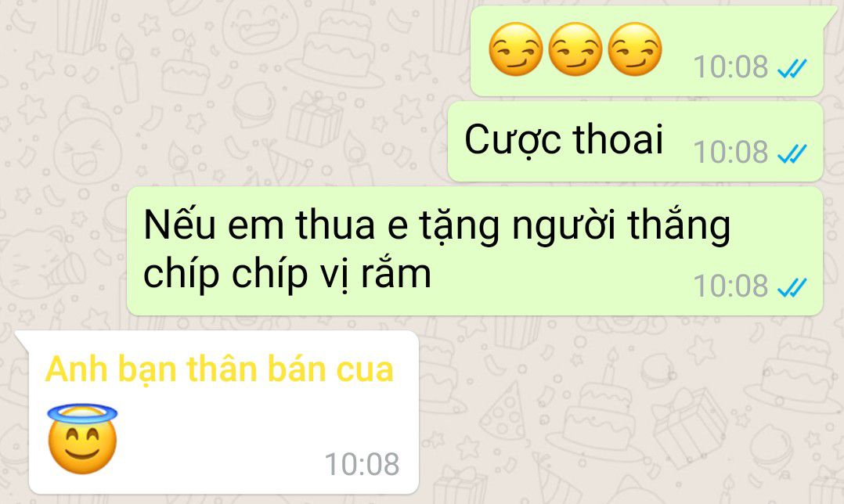Click the 10:08 time in the long green message
The width and height of the screenshot is (844, 504).
point(730,286)
